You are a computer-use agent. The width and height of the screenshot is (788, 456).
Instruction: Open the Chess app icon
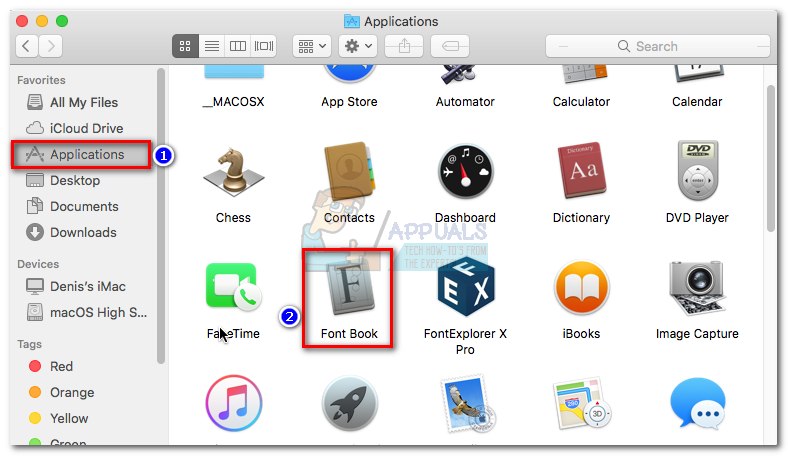tap(234, 172)
